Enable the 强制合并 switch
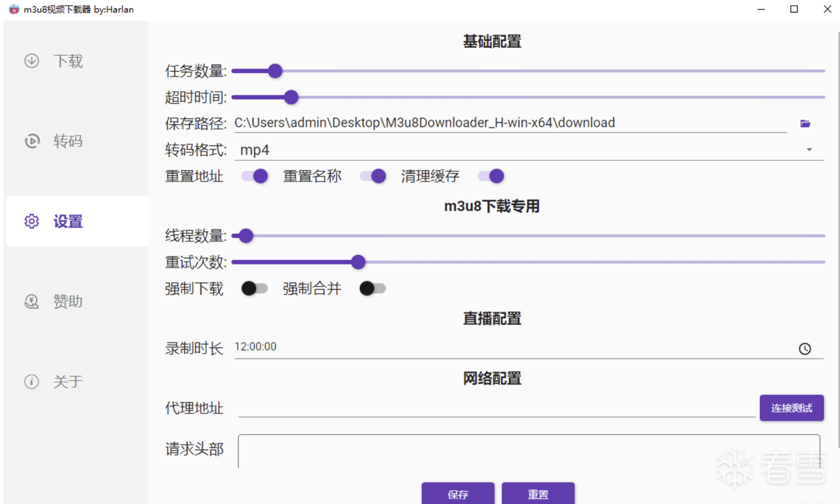Image resolution: width=840 pixels, height=504 pixels. 373,288
